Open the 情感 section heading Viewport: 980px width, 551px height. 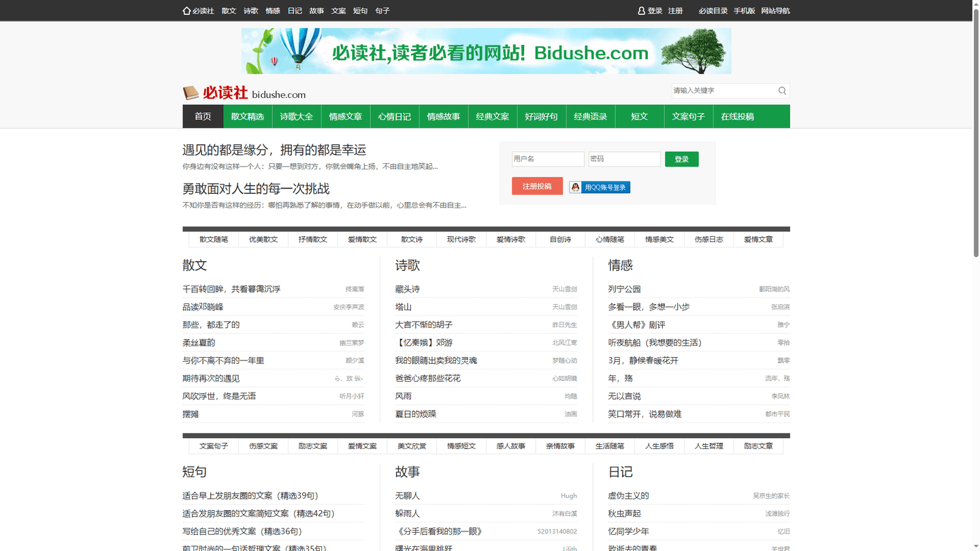[621, 265]
